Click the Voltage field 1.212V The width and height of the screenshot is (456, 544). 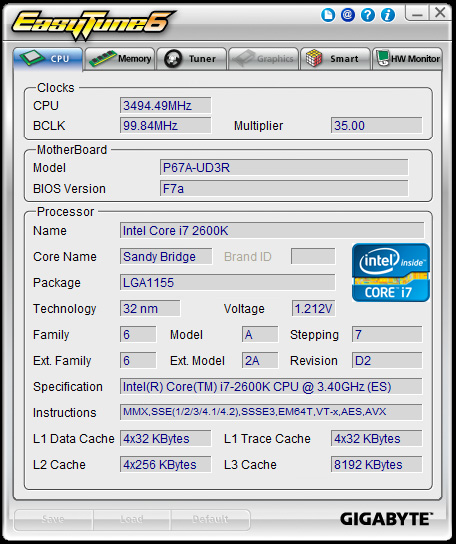313,308
